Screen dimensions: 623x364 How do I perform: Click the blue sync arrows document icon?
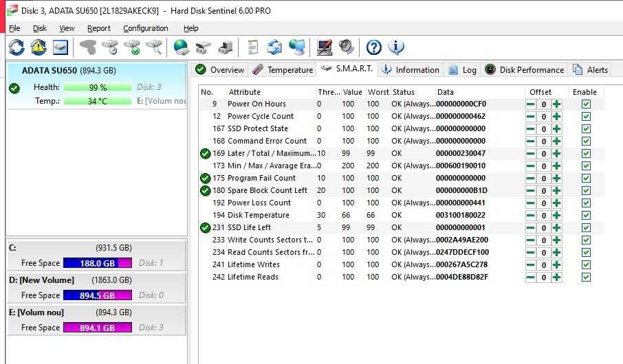(x=274, y=47)
